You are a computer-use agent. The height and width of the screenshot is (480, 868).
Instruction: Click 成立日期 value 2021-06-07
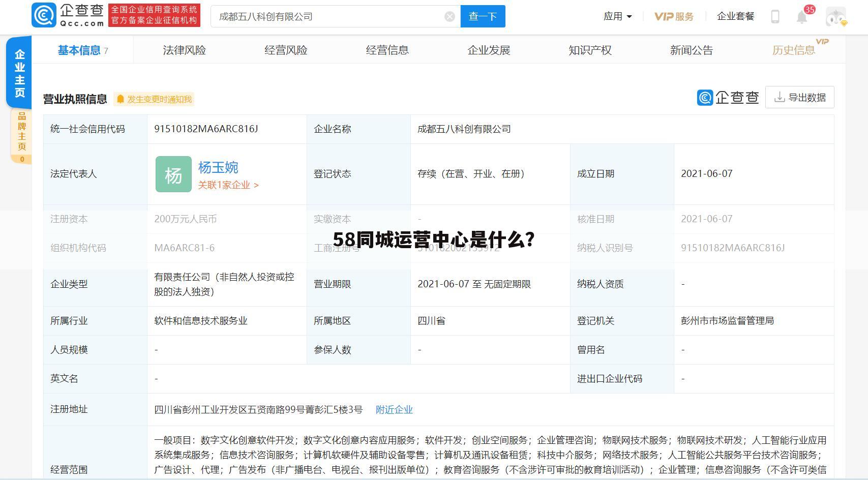pyautogui.click(x=706, y=174)
